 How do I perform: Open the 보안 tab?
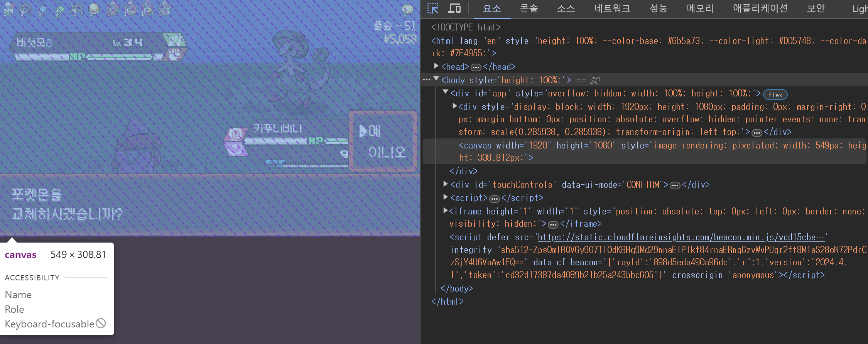click(816, 8)
